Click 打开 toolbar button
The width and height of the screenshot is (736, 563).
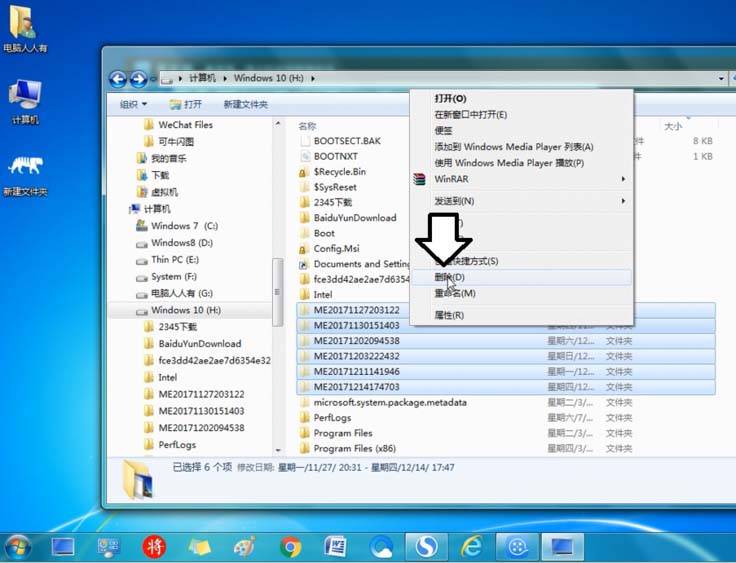coord(186,104)
